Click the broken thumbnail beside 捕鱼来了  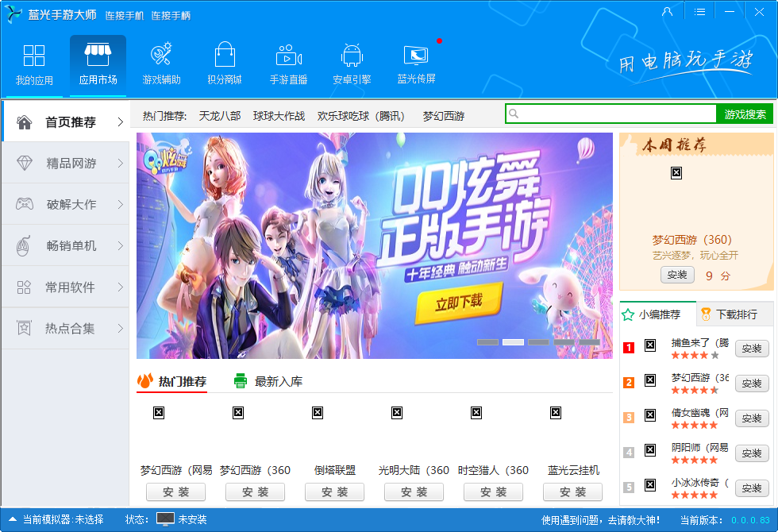point(650,345)
